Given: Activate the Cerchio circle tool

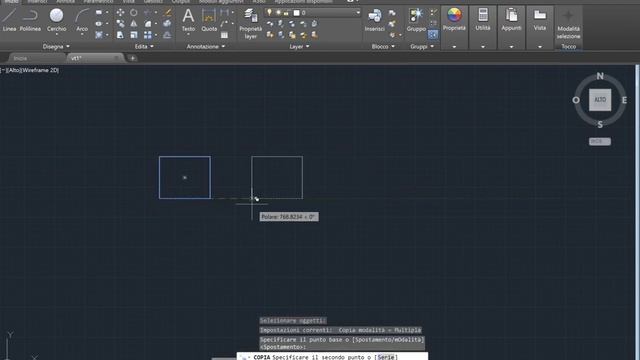Looking at the screenshot, I should (x=56, y=20).
